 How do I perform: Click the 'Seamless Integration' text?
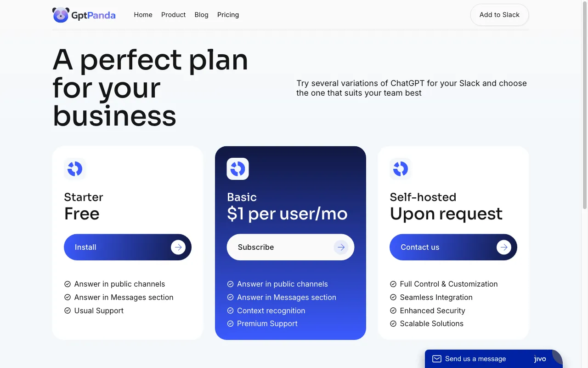(436, 297)
